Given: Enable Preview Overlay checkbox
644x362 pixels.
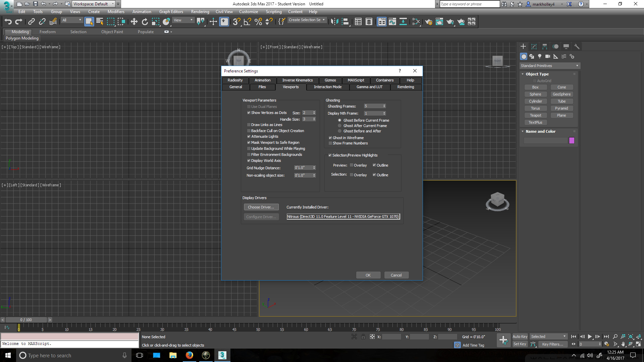Looking at the screenshot, I should pos(352,165).
